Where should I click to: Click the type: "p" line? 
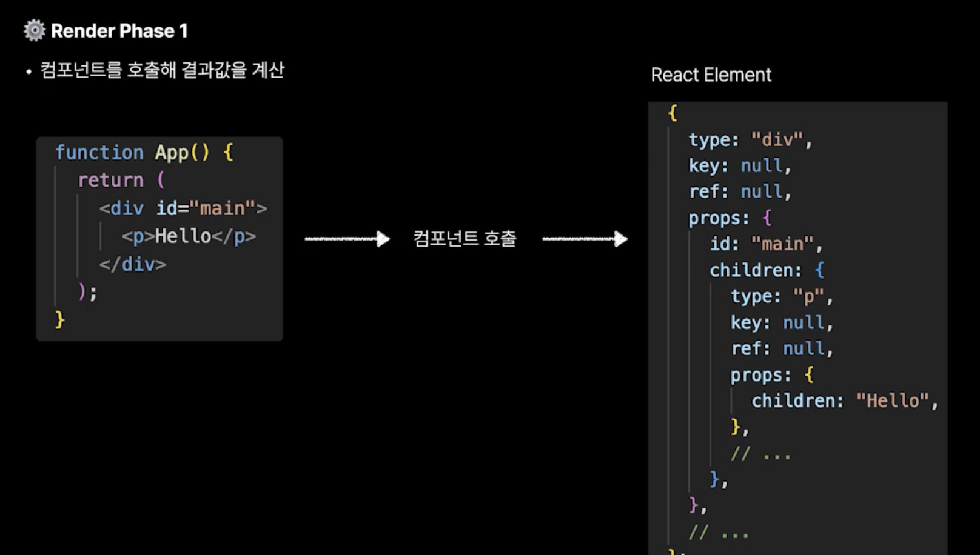(782, 296)
